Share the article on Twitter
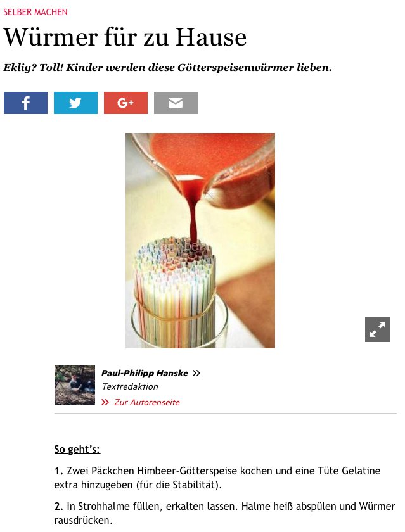Screen dimensions: 405x532 click(x=75, y=103)
